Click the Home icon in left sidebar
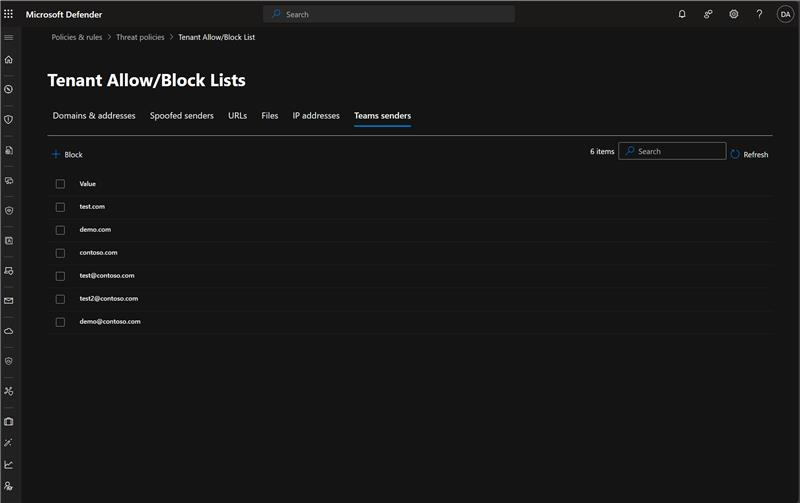The height and width of the screenshot is (503, 800). (x=9, y=60)
